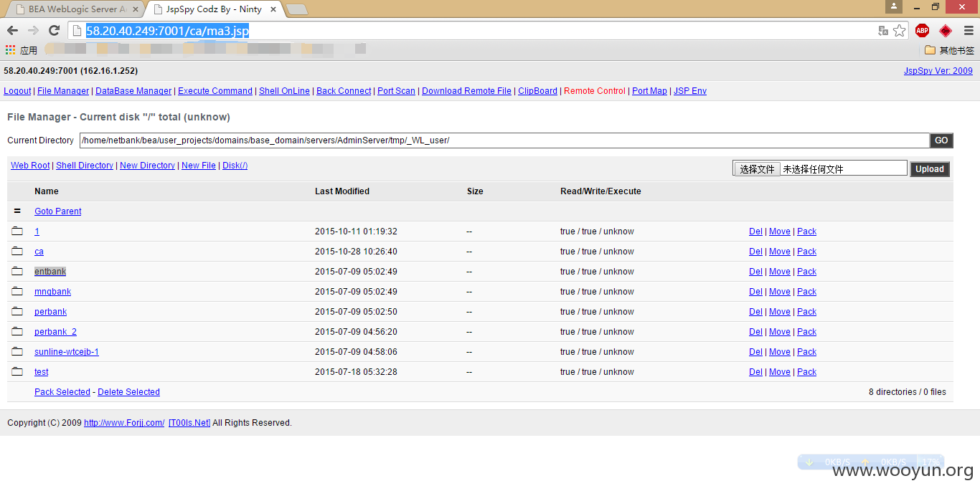Screen dimensions: 980x491
Task: Click the choose file button
Action: [758, 169]
